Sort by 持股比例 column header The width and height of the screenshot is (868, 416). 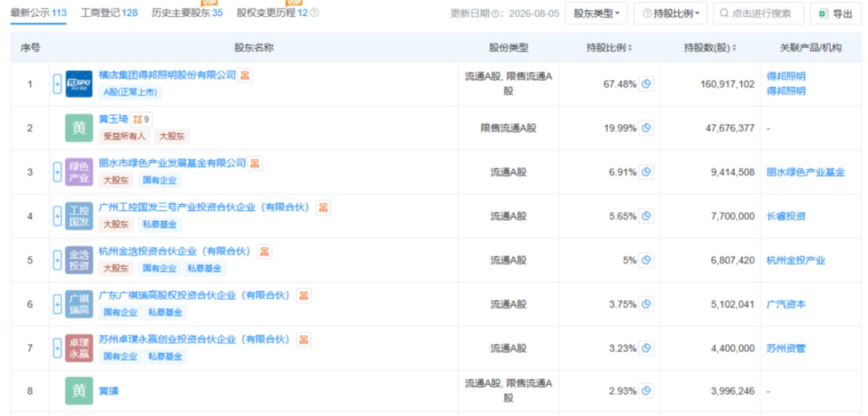click(609, 48)
